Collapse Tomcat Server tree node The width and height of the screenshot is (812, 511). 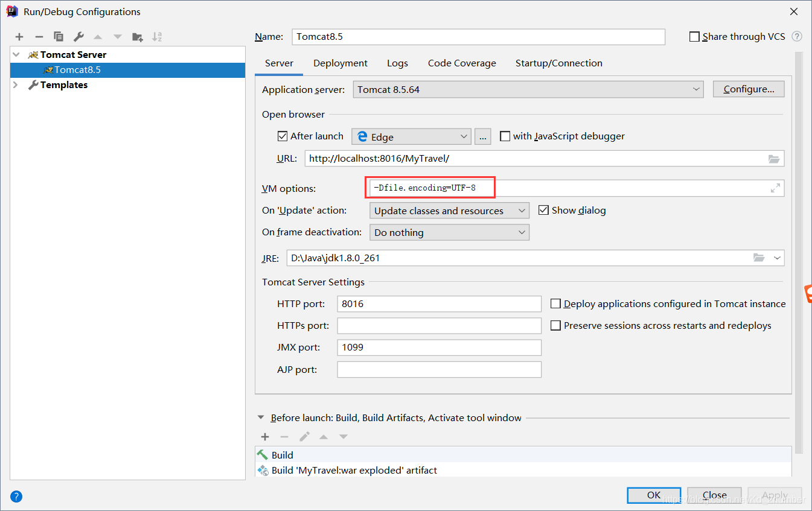(x=17, y=54)
